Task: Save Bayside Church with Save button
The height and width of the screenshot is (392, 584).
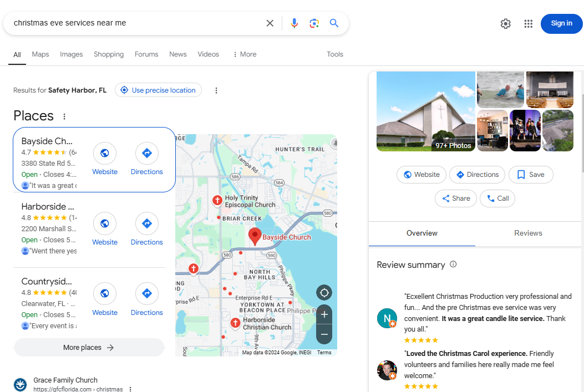Action: click(531, 175)
